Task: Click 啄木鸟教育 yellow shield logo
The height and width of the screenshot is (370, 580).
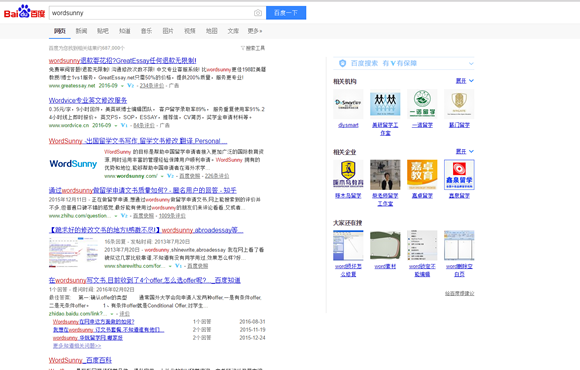Action: coord(348,175)
